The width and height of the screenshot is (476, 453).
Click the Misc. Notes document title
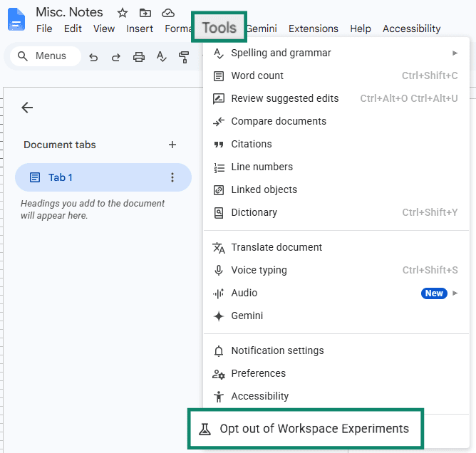69,12
